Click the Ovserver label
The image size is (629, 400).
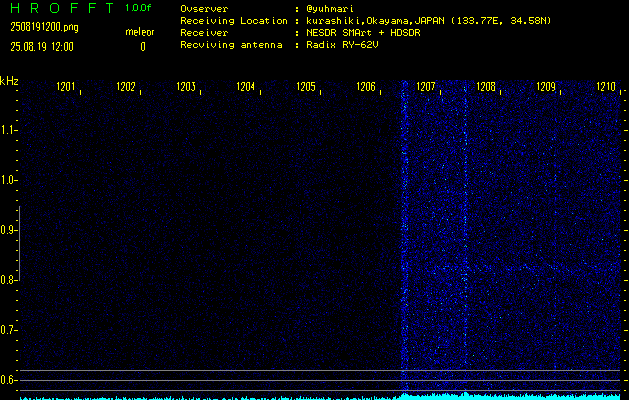pos(204,9)
